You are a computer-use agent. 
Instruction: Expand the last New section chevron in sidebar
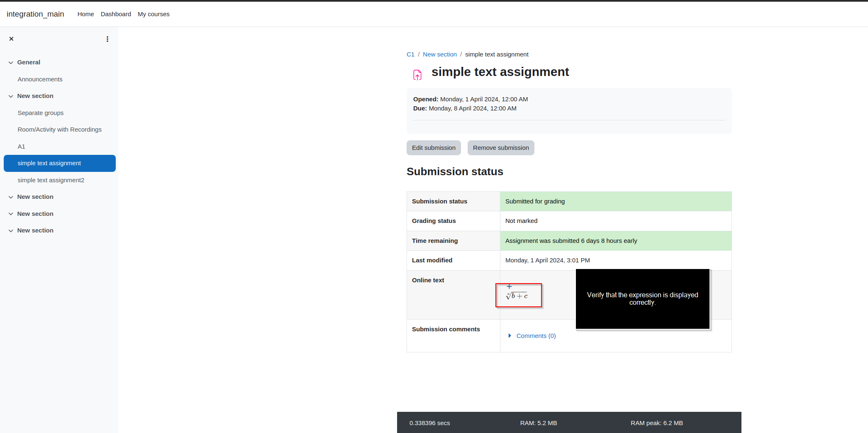point(11,231)
